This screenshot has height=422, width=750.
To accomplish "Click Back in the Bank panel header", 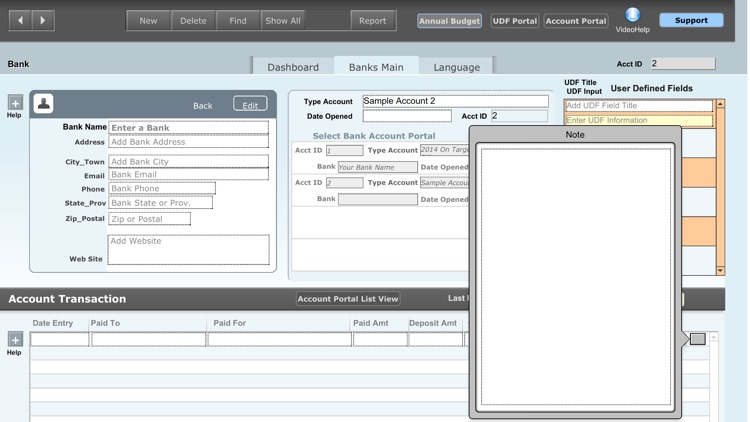I will (x=202, y=106).
